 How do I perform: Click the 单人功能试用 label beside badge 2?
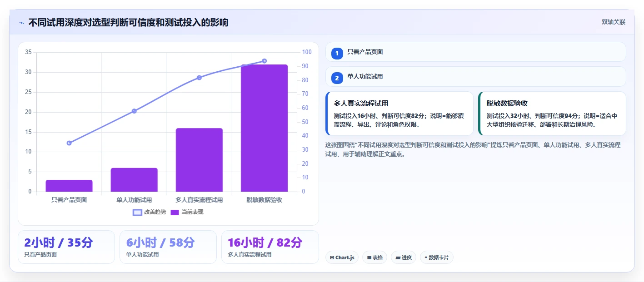[365, 77]
